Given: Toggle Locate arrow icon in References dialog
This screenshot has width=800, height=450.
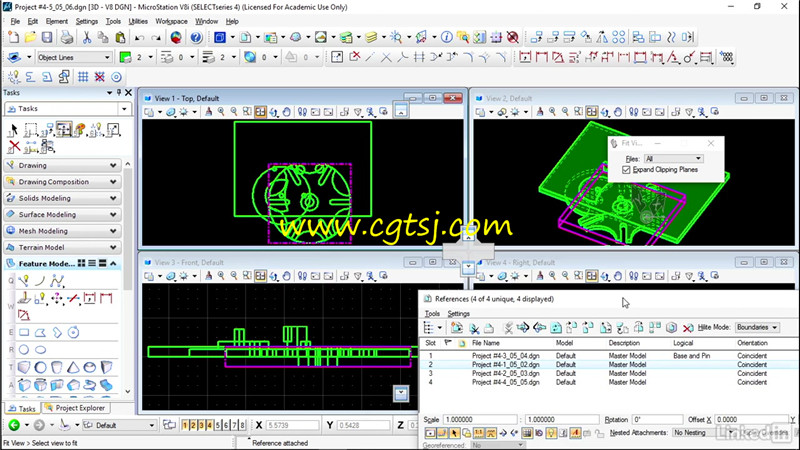Looking at the screenshot, I should pyautogui.click(x=454, y=433).
